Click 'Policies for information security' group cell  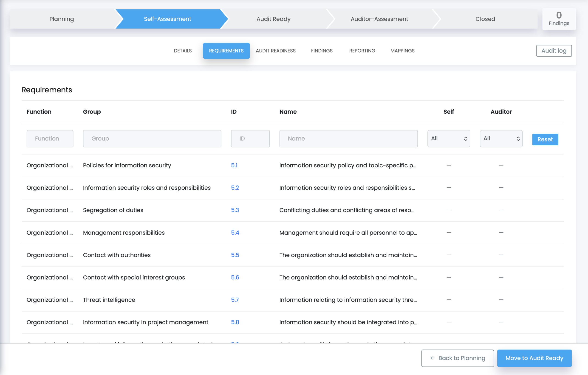click(127, 165)
